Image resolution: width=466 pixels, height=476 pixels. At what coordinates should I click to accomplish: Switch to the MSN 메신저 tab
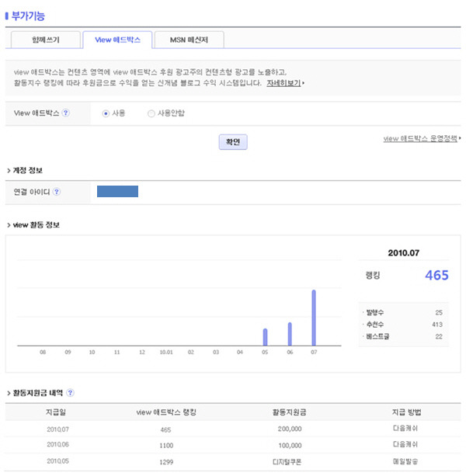click(190, 40)
